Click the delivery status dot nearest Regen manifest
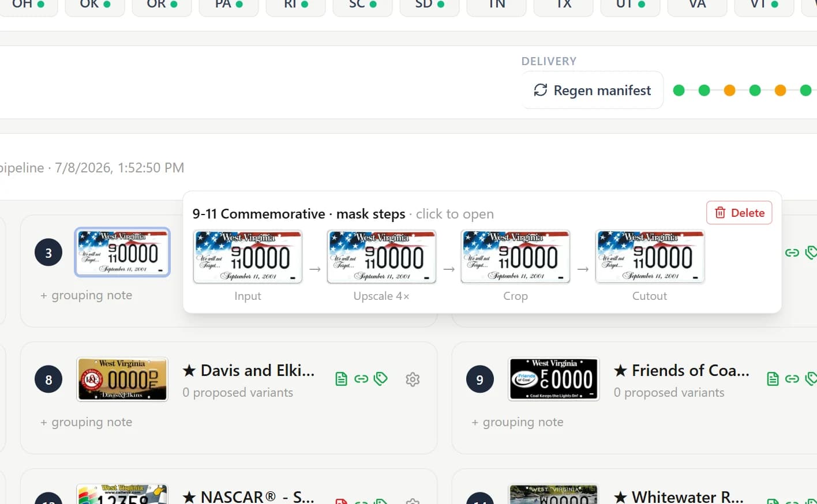Screen dimensions: 817x504 [679, 90]
